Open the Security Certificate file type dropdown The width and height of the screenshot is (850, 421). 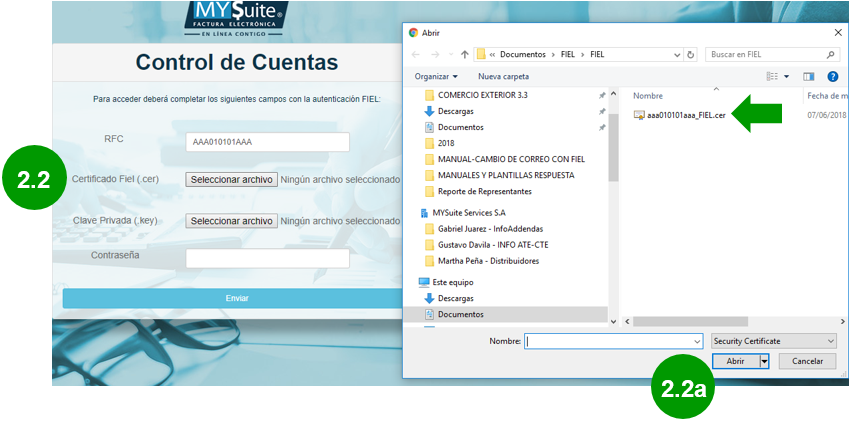click(x=774, y=341)
